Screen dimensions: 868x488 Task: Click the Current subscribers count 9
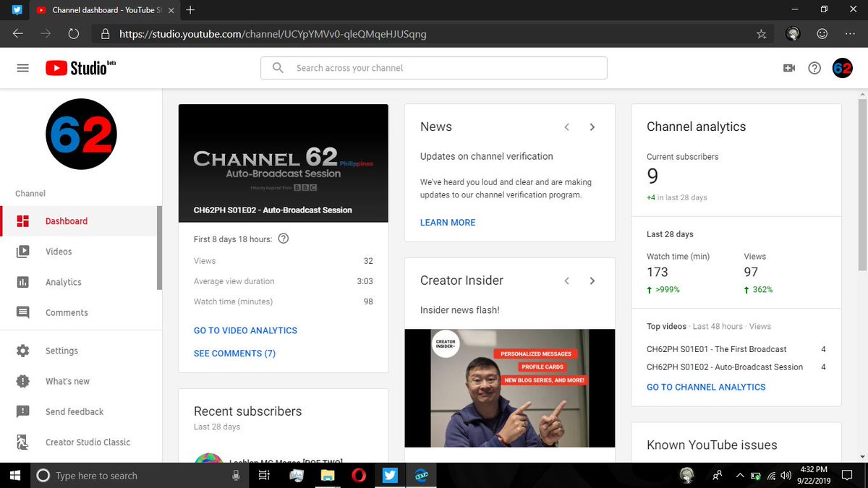652,175
